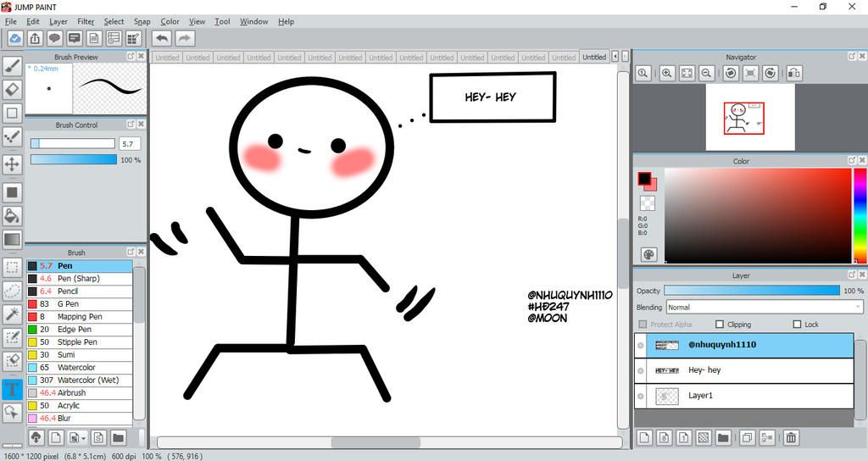
Task: Open the Filter menu
Action: pyautogui.click(x=86, y=21)
